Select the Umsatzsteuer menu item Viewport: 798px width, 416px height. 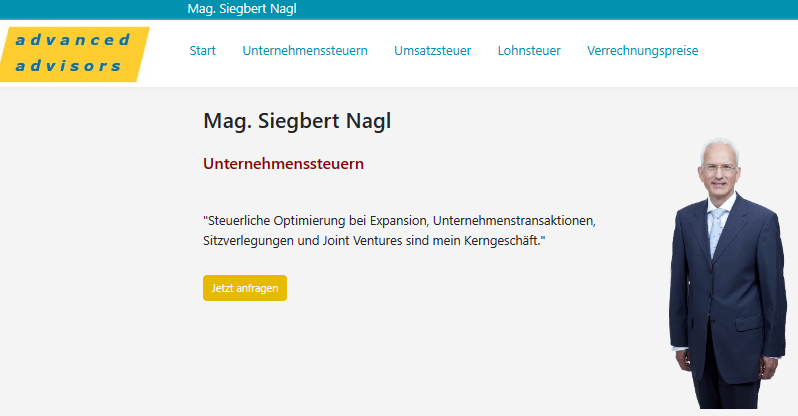tap(432, 50)
